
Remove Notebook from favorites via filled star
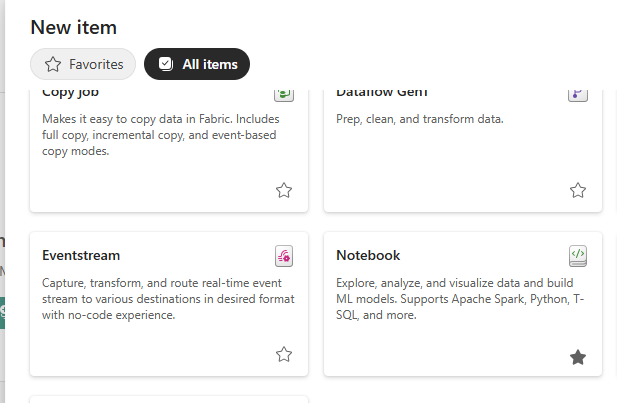577,356
